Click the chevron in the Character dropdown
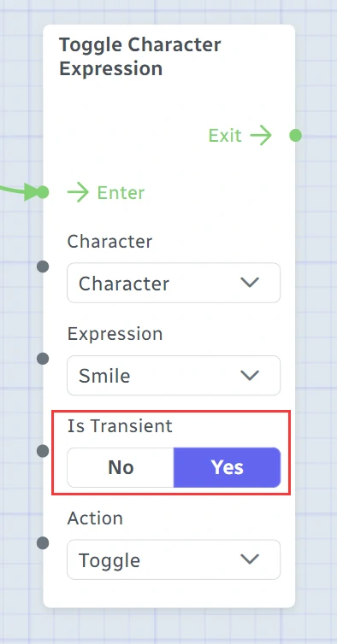Image resolution: width=337 pixels, height=644 pixels. [x=250, y=283]
